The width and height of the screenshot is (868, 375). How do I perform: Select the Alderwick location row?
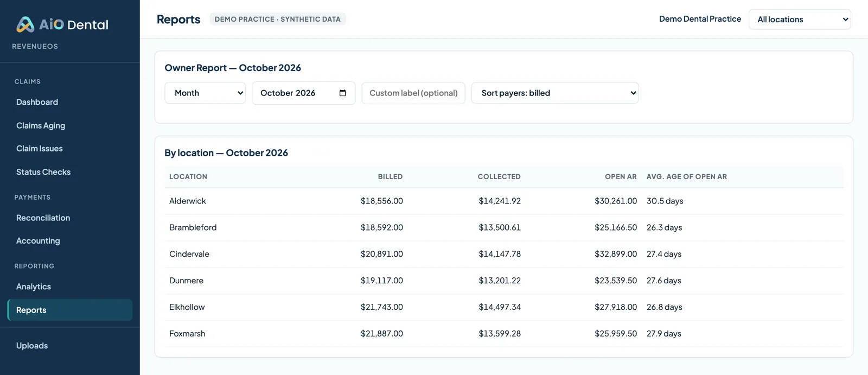point(504,201)
